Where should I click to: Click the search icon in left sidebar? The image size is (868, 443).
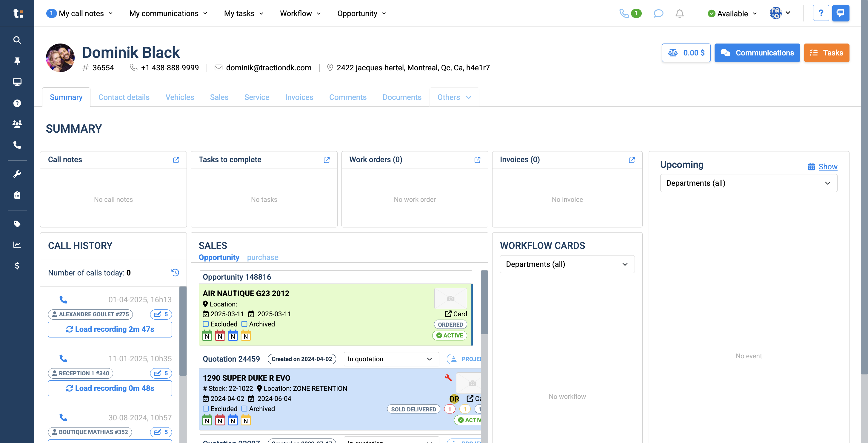click(x=17, y=40)
